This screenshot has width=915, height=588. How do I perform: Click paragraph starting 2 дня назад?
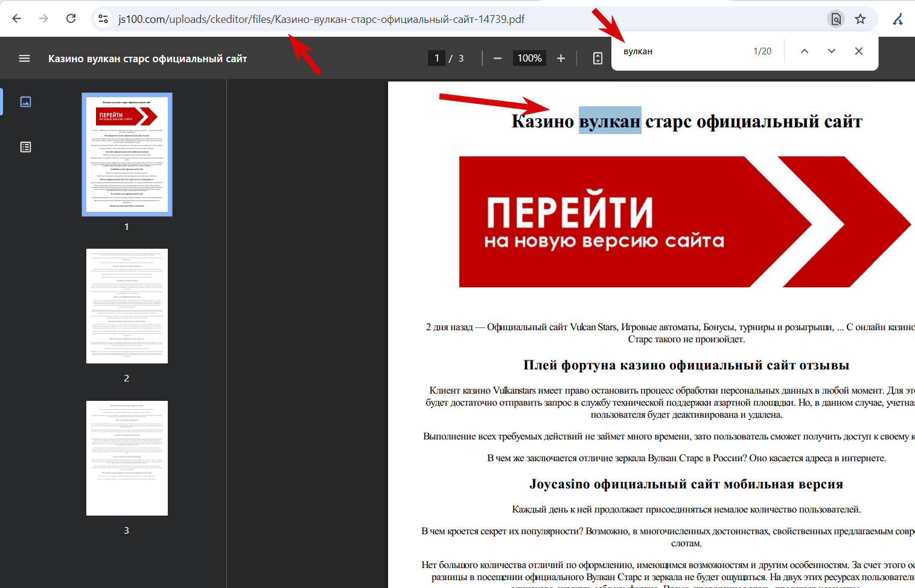tap(671, 333)
